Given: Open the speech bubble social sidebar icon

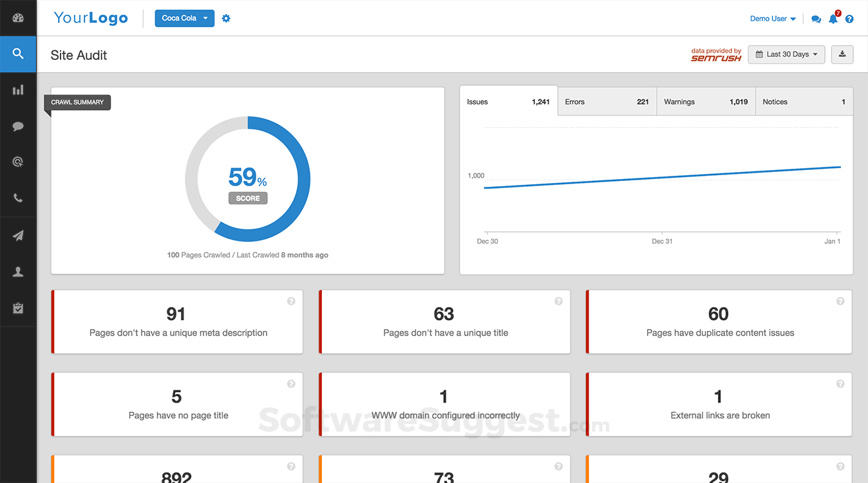Looking at the screenshot, I should [18, 126].
